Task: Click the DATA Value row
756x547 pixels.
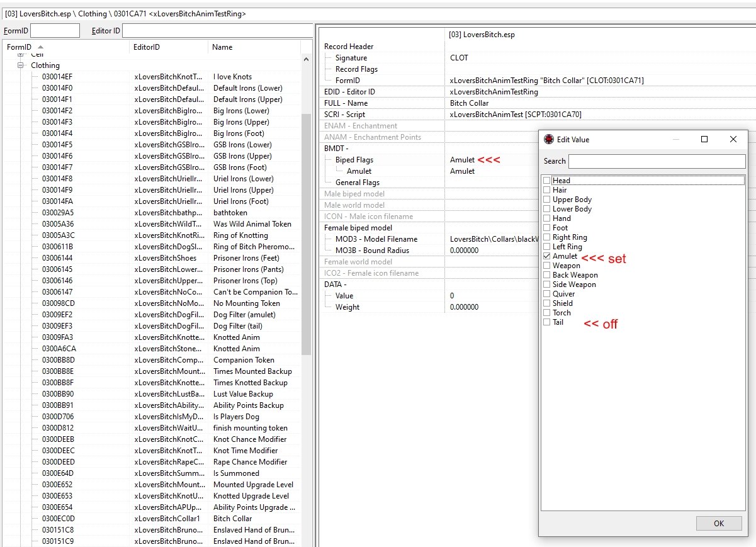Action: [x=427, y=296]
